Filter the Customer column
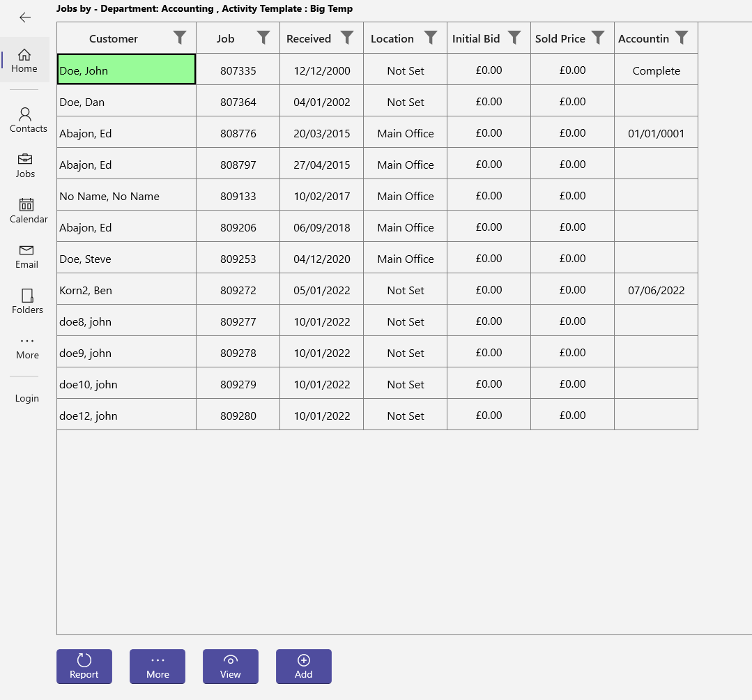 tap(180, 38)
